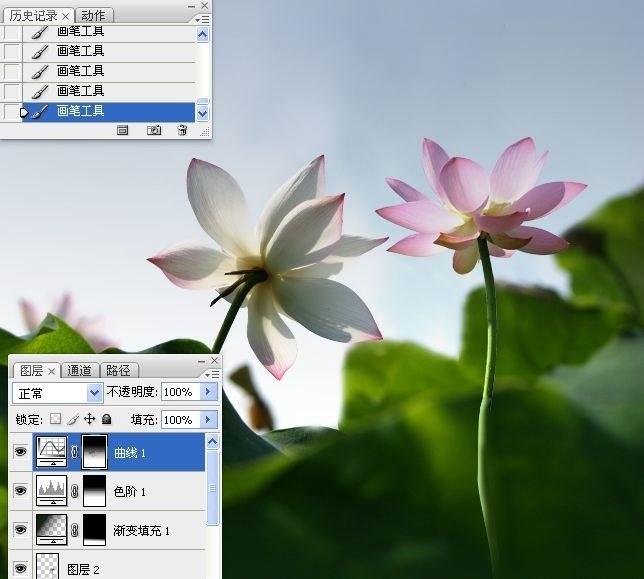Viewport: 644px width, 579px height.
Task: Click the lock all padlock icon
Action: (x=106, y=419)
